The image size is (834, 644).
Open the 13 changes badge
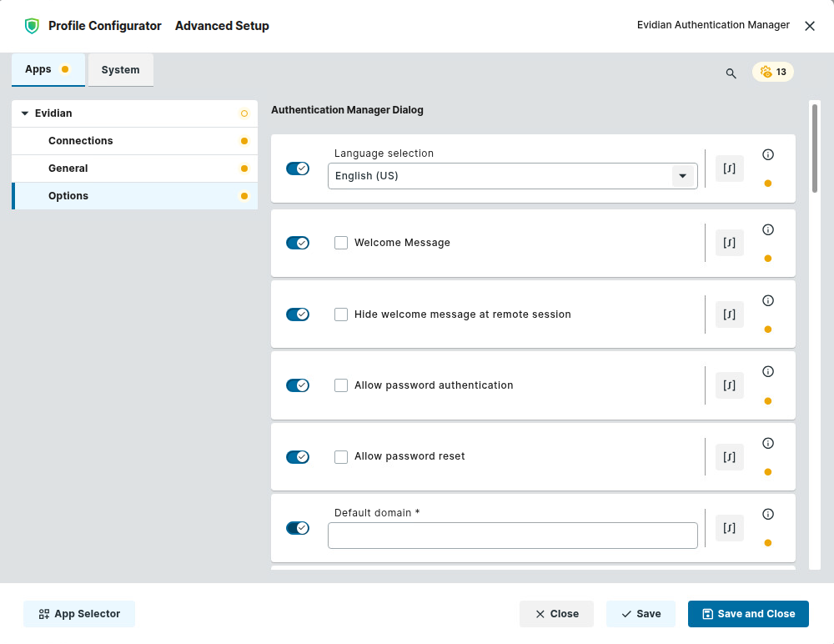[773, 72]
